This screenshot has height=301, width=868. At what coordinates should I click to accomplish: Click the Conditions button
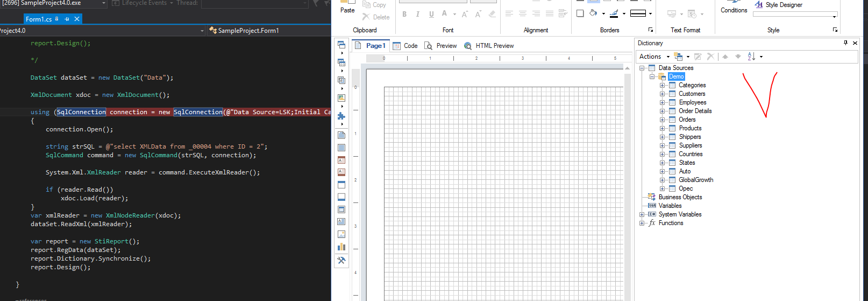tap(734, 8)
